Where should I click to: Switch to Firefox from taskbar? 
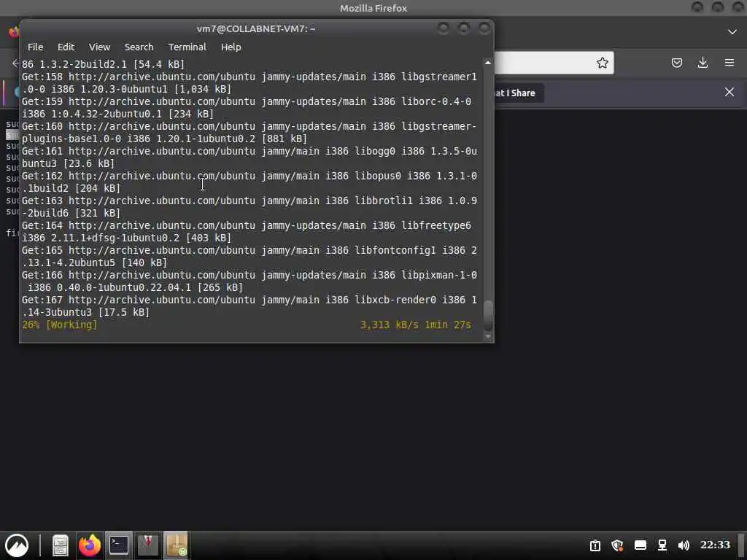coord(90,545)
